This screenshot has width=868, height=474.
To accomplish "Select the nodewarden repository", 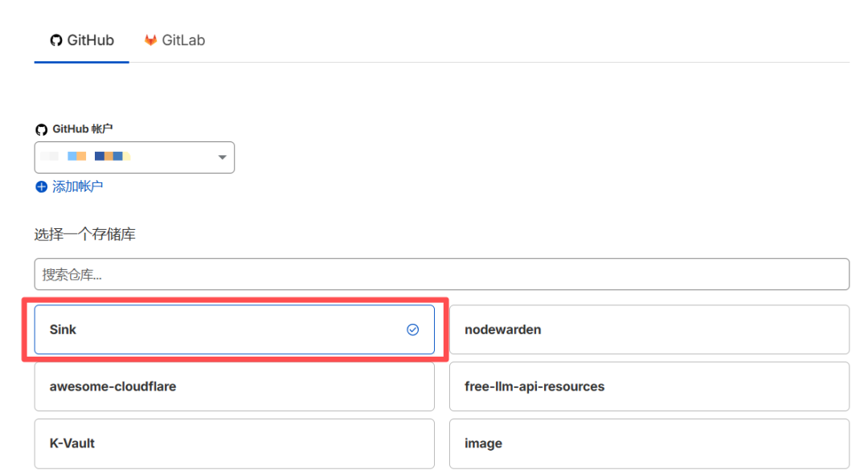I will coord(649,329).
